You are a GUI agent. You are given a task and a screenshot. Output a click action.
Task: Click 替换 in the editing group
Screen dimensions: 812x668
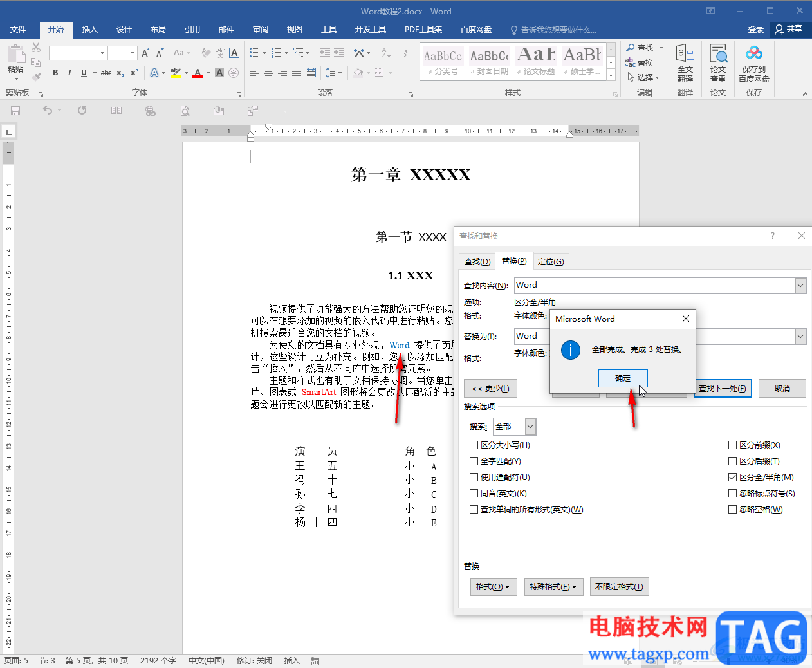pos(640,62)
